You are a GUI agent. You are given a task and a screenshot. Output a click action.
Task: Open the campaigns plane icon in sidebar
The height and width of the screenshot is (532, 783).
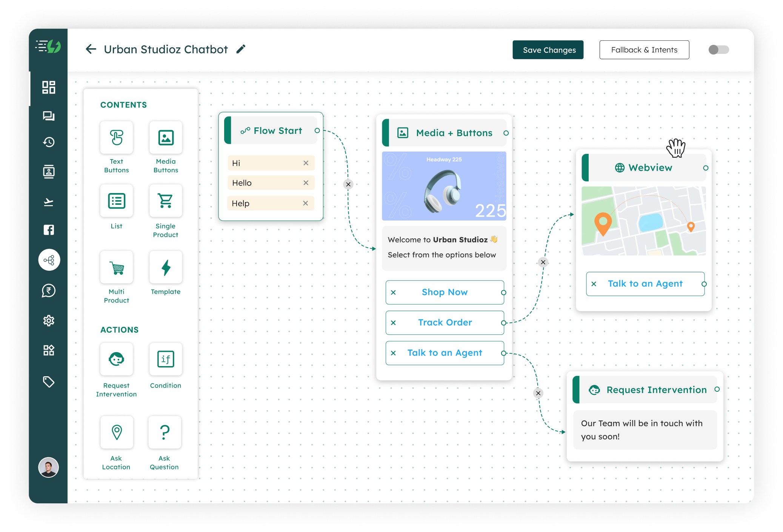click(x=49, y=202)
